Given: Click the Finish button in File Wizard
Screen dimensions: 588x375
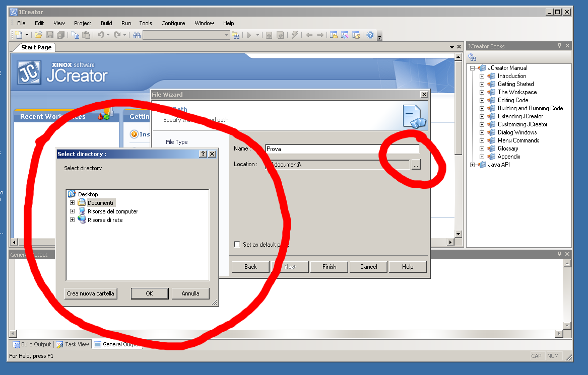Looking at the screenshot, I should 329,267.
